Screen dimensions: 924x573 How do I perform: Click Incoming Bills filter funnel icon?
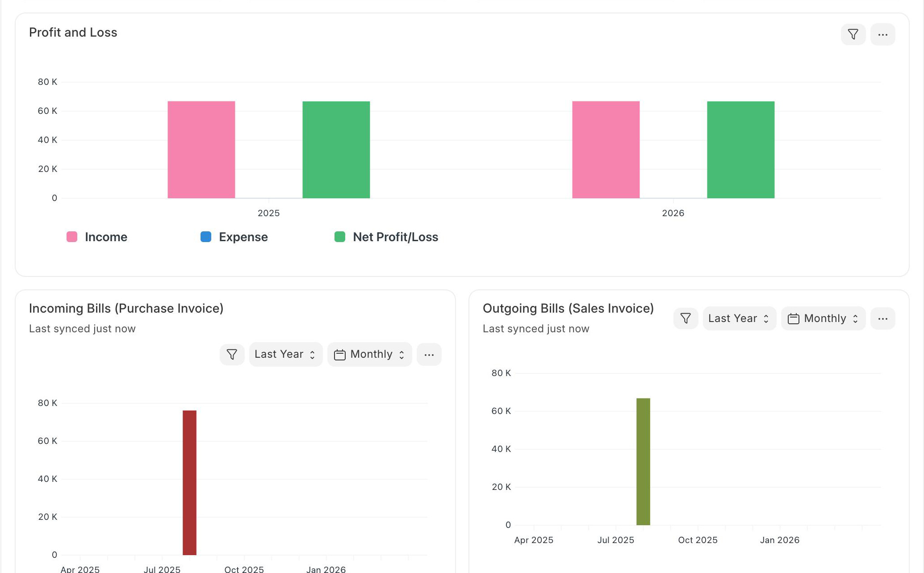(x=232, y=355)
